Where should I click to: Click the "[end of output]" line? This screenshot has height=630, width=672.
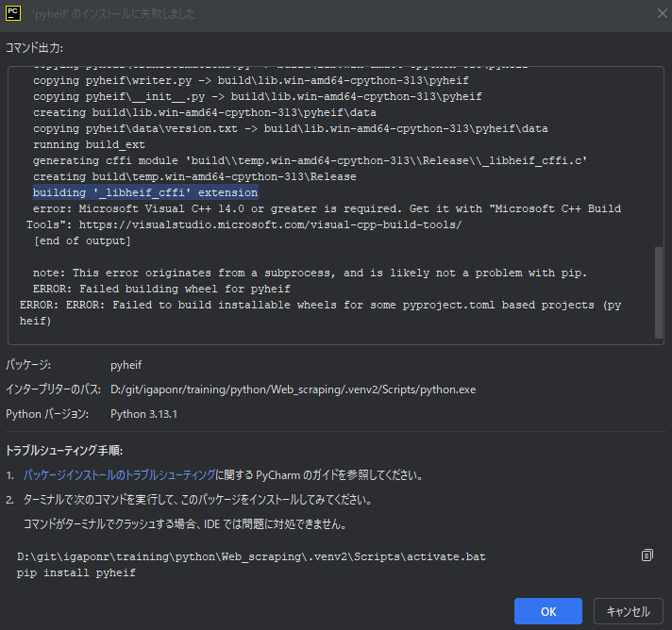click(82, 240)
